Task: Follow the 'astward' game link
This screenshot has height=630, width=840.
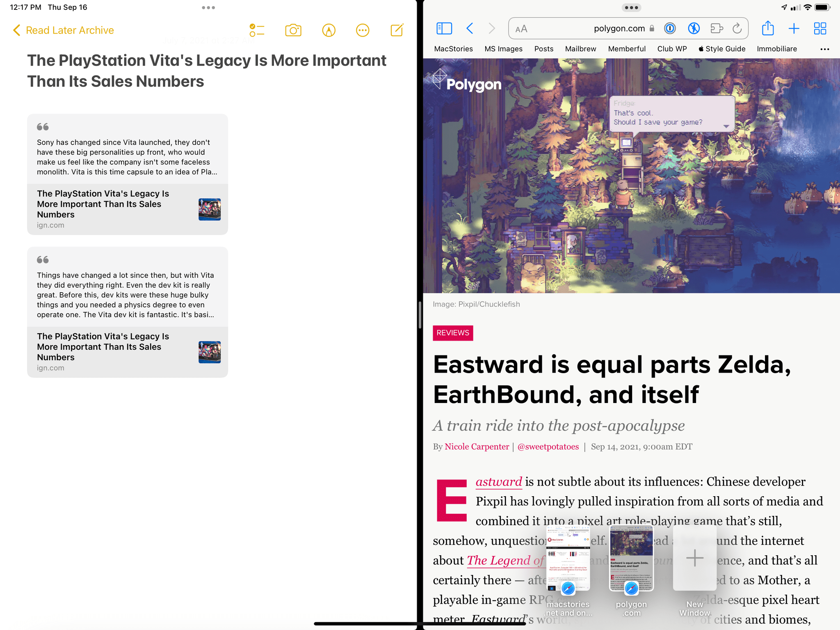Action: click(x=499, y=481)
